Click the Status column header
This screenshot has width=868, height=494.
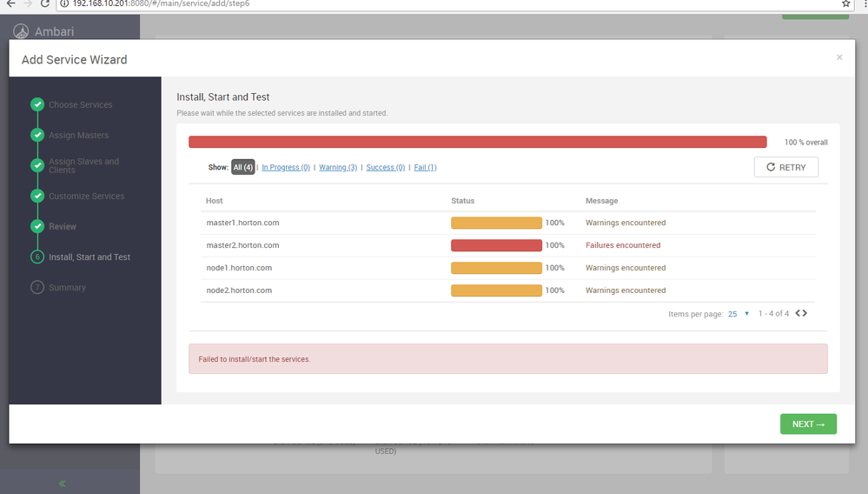tap(463, 201)
